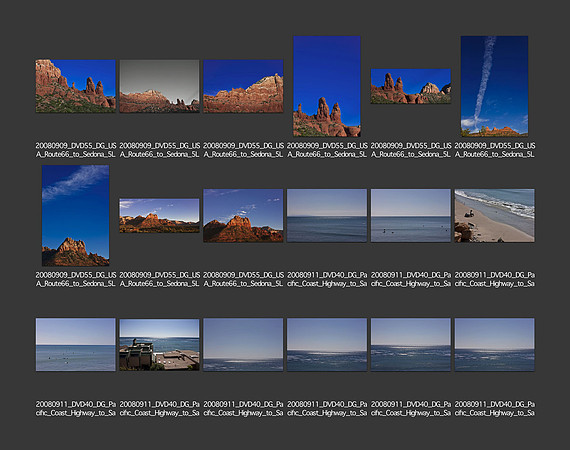This screenshot has height=450, width=570.
Task: Select the portrait photo with the contrail
Action: 494,86
